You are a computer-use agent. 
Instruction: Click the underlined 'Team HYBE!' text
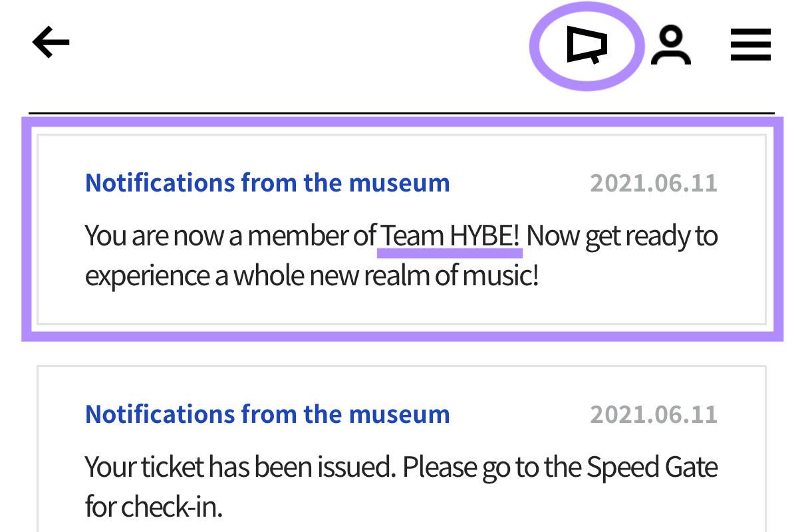coord(450,236)
